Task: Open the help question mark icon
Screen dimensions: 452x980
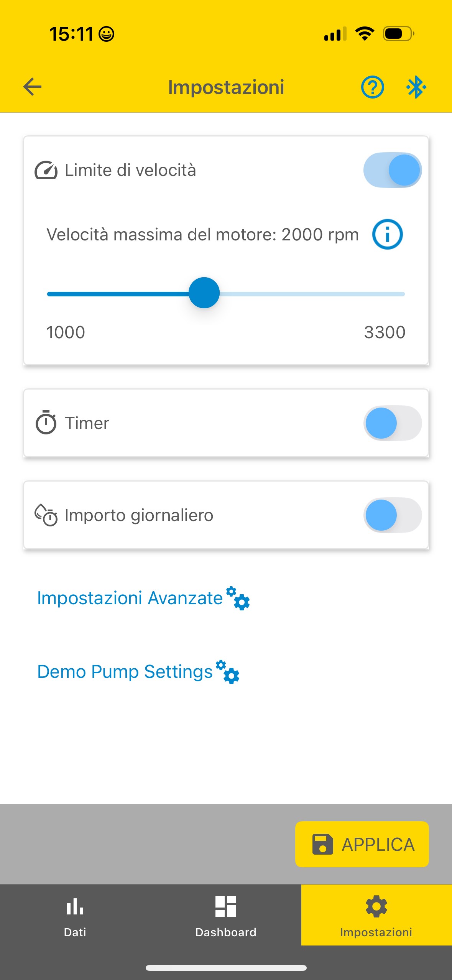Action: point(372,87)
